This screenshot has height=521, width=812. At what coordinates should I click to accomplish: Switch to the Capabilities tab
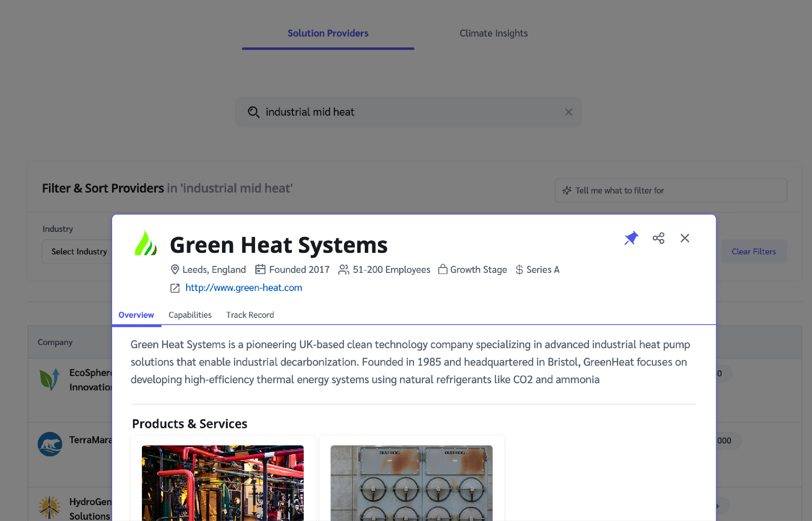pos(190,315)
